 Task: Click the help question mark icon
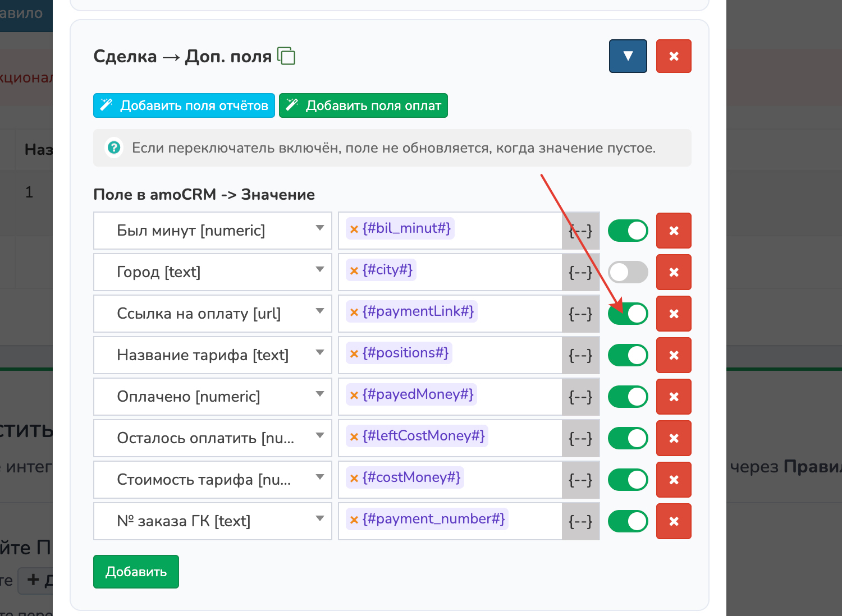pyautogui.click(x=114, y=148)
